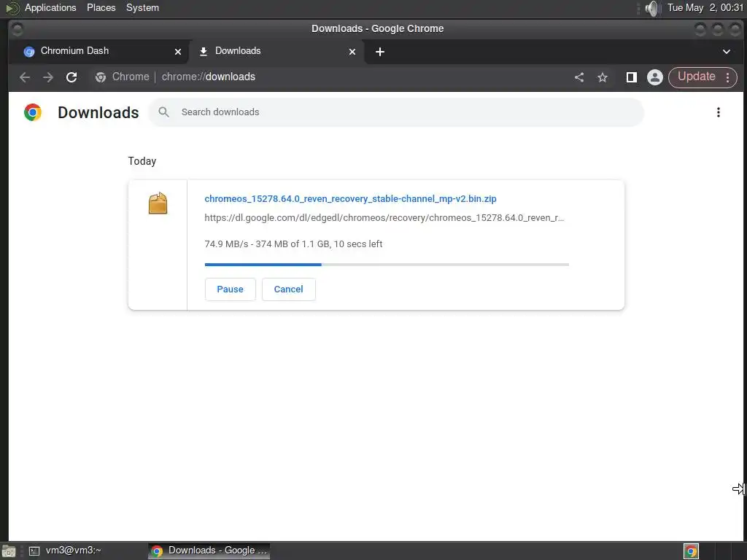Image resolution: width=747 pixels, height=560 pixels.
Task: Click the chrome://downloads address bar
Action: click(329, 77)
